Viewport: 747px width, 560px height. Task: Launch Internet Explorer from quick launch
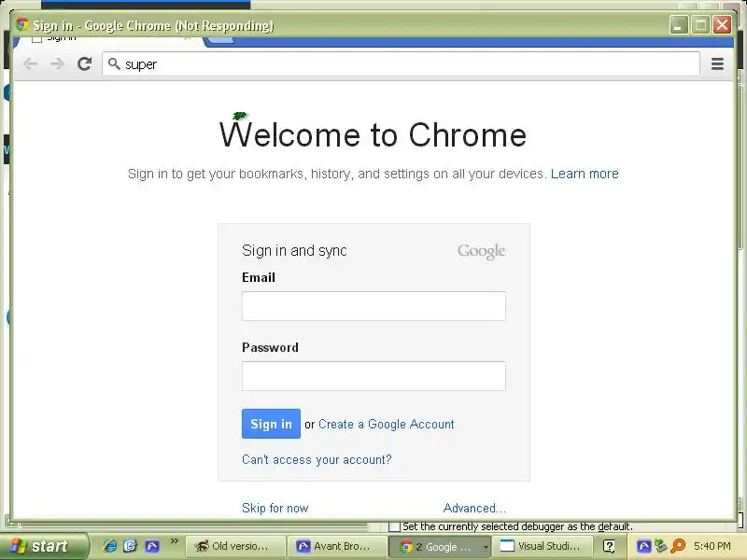110,546
